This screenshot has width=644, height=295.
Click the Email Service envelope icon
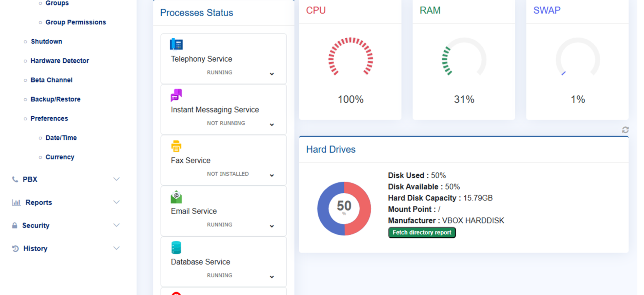(x=176, y=197)
